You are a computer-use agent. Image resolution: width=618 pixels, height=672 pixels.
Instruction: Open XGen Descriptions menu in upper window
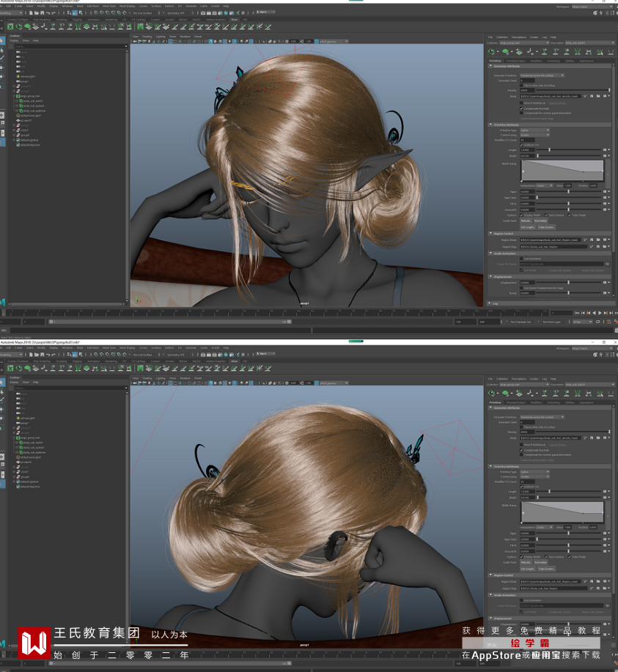[x=518, y=37]
